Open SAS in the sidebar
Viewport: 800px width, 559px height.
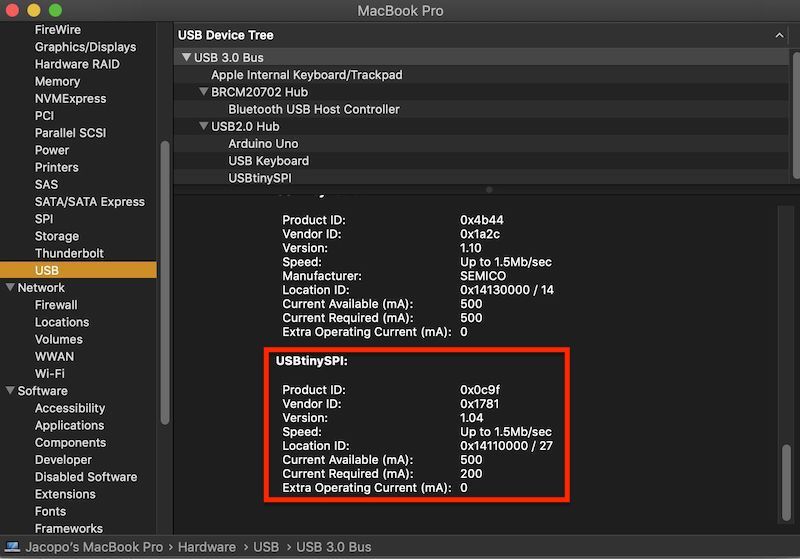tap(46, 185)
